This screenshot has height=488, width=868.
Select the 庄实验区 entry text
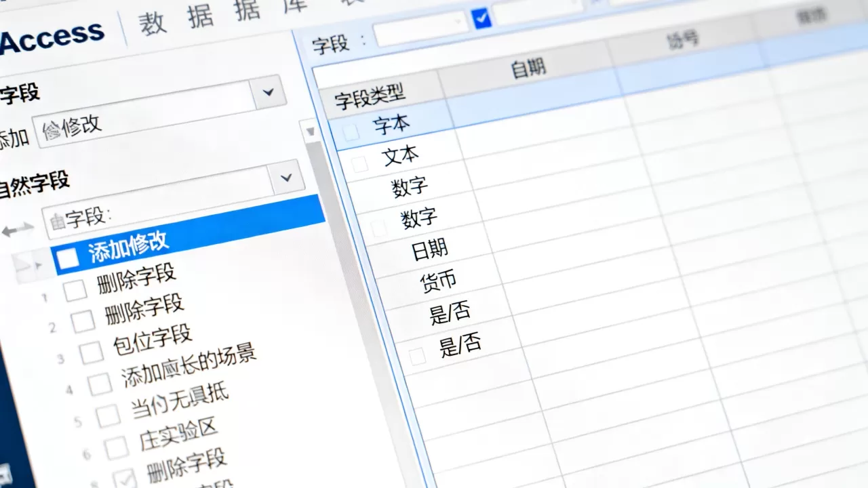pyautogui.click(x=178, y=434)
